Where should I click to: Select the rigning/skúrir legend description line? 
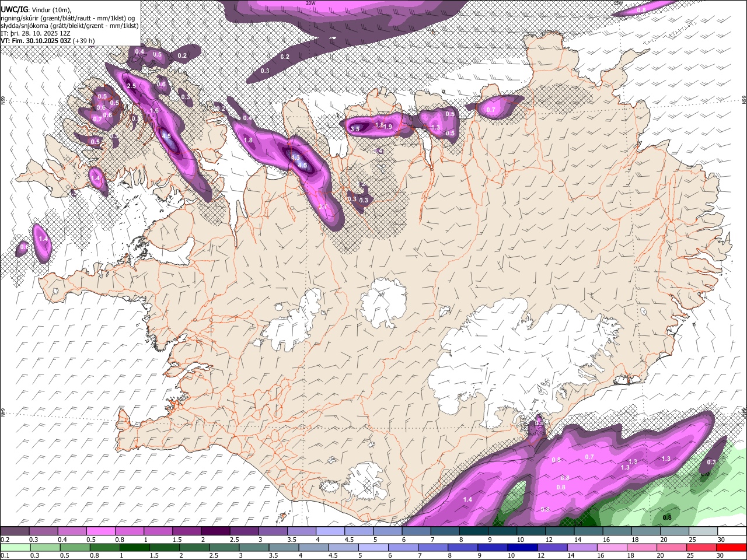click(x=68, y=18)
